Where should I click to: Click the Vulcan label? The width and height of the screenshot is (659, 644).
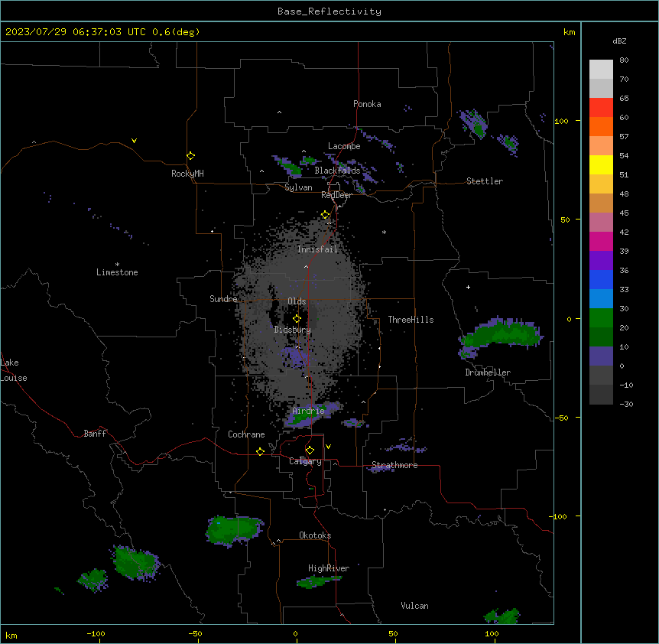414,606
